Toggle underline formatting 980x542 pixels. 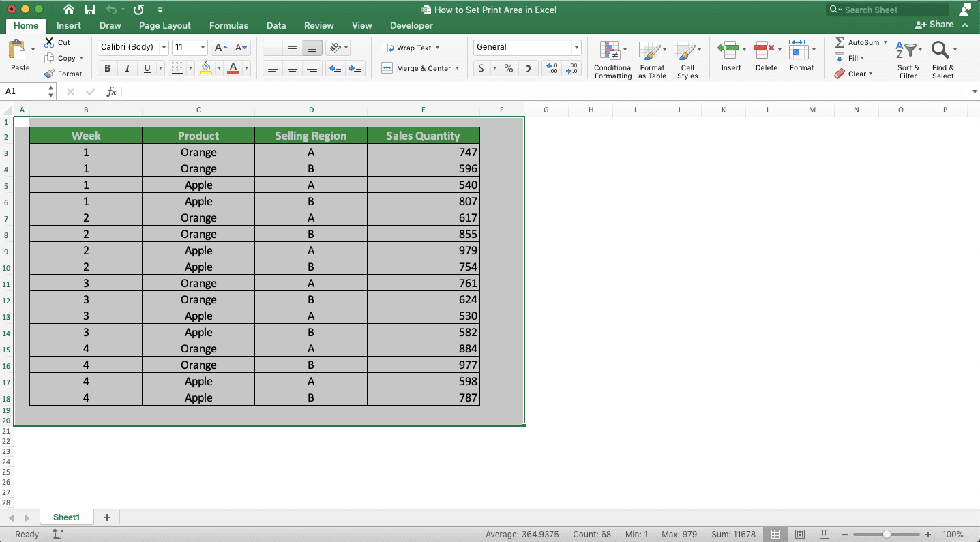tap(147, 68)
